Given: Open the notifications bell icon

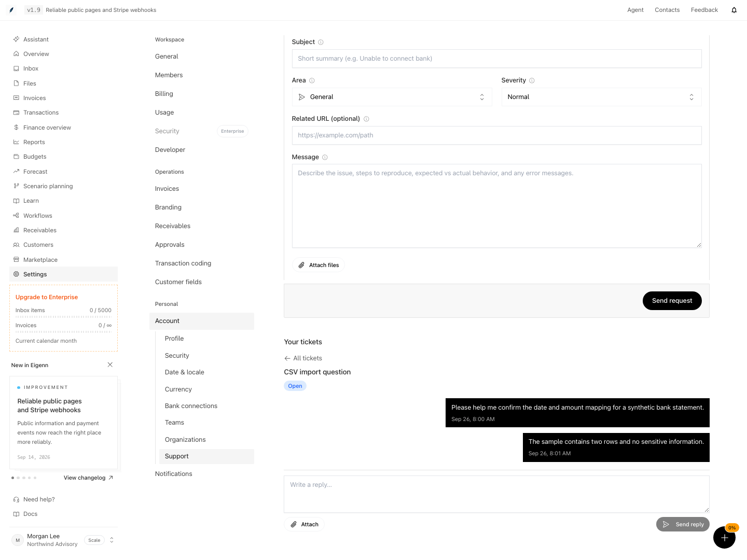Looking at the screenshot, I should pos(734,10).
